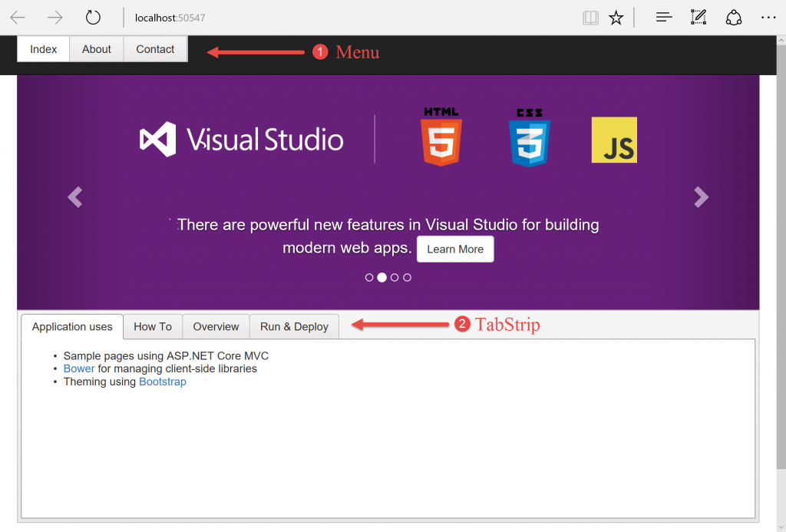
Task: Reload the page with the refresh icon
Action: (x=93, y=18)
